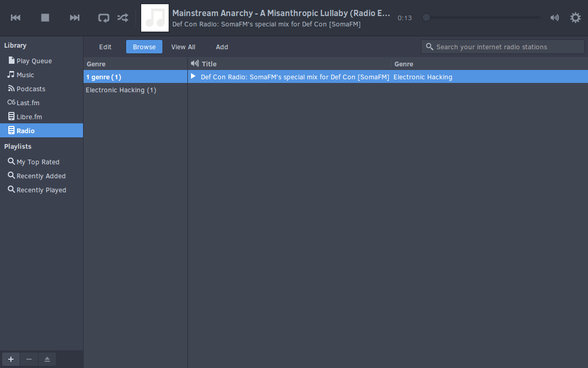Click the minus button to remove source
The image size is (588, 368).
tap(29, 359)
